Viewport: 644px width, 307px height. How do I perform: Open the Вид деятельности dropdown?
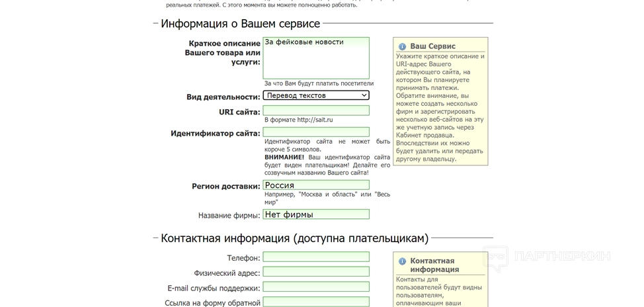pyautogui.click(x=316, y=95)
